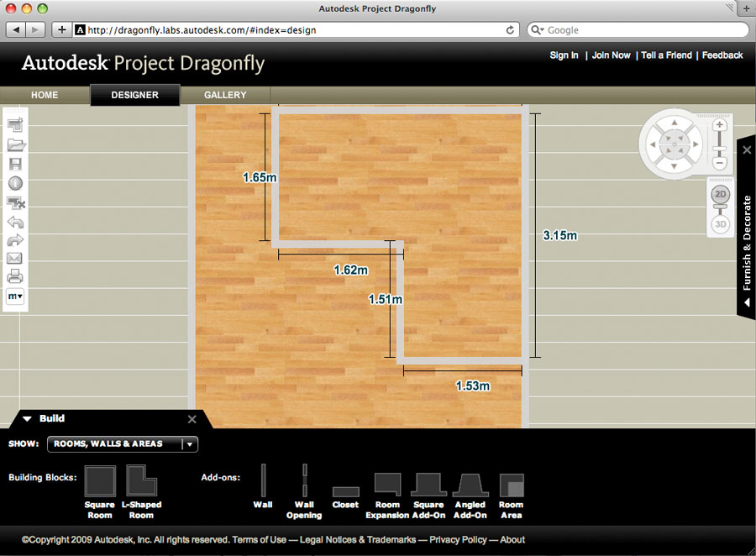Reload the page
Image resolution: width=756 pixels, height=556 pixels.
[x=510, y=30]
